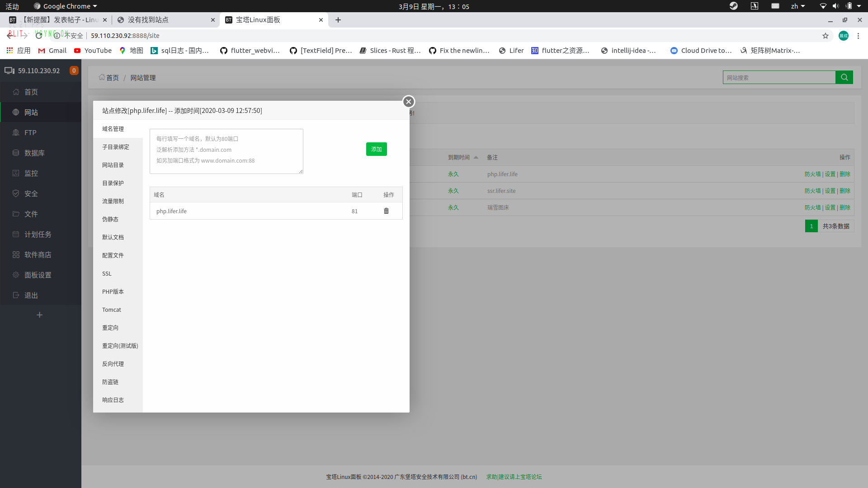Switch to the SSL tab

pos(107,273)
